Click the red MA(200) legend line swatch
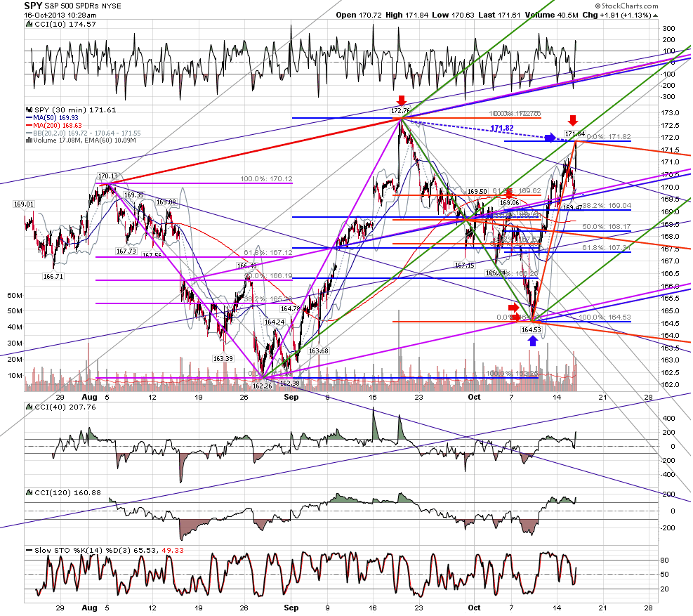This screenshot has height=616, width=693. point(29,126)
